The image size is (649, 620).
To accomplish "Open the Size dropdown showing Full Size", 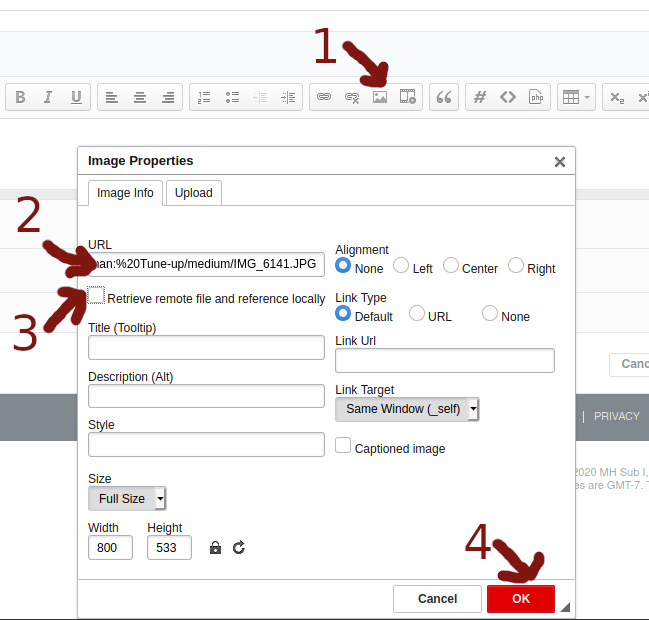I will [x=127, y=498].
